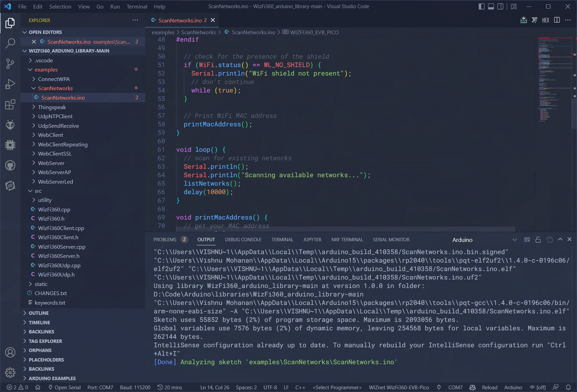The image size is (577, 392).
Task: Open the Arduino output channel dropdown
Action: pos(485,240)
